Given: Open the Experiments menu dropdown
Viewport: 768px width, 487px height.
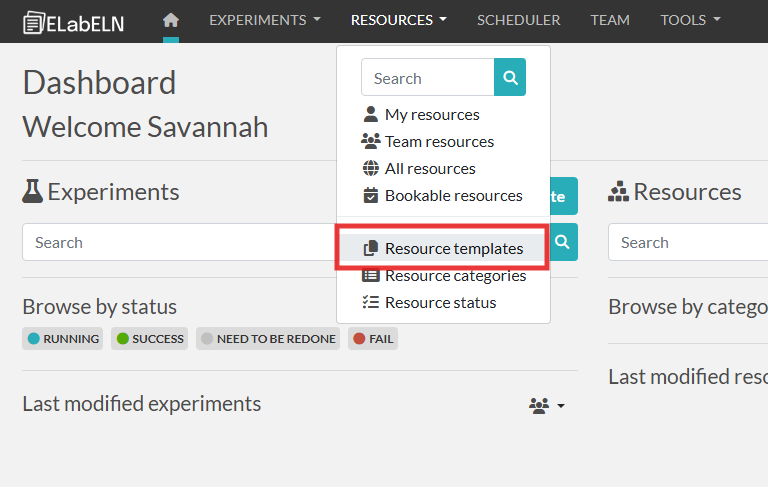Looking at the screenshot, I should [265, 20].
